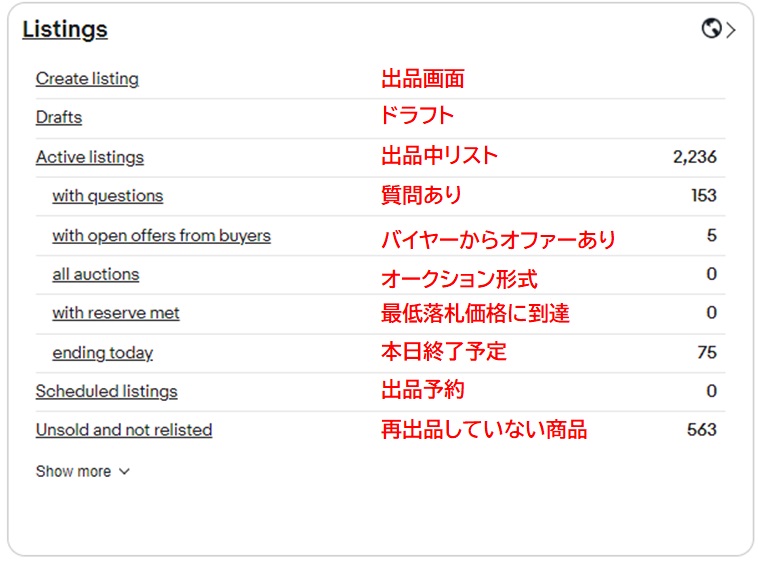The width and height of the screenshot is (758, 562).
Task: Click the Scheduled listings count of 0
Action: 711,391
